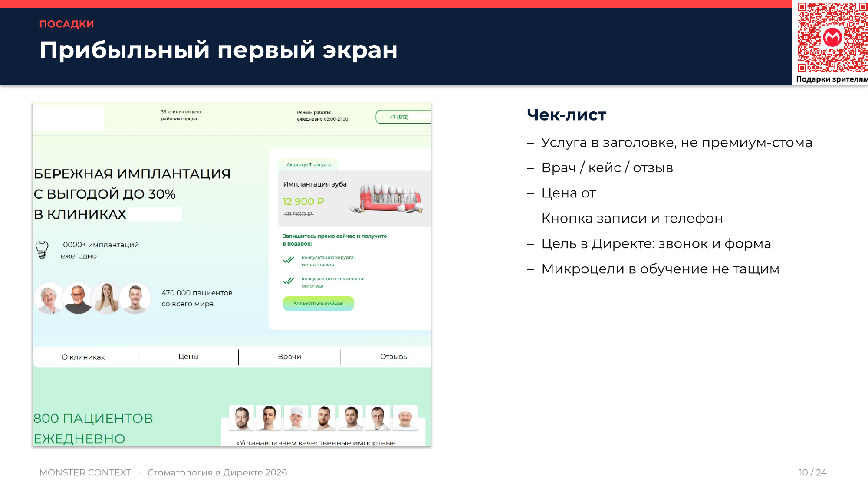Click the text 36 клиник во всех районах
Screen dimensions: 868x488
point(181,115)
